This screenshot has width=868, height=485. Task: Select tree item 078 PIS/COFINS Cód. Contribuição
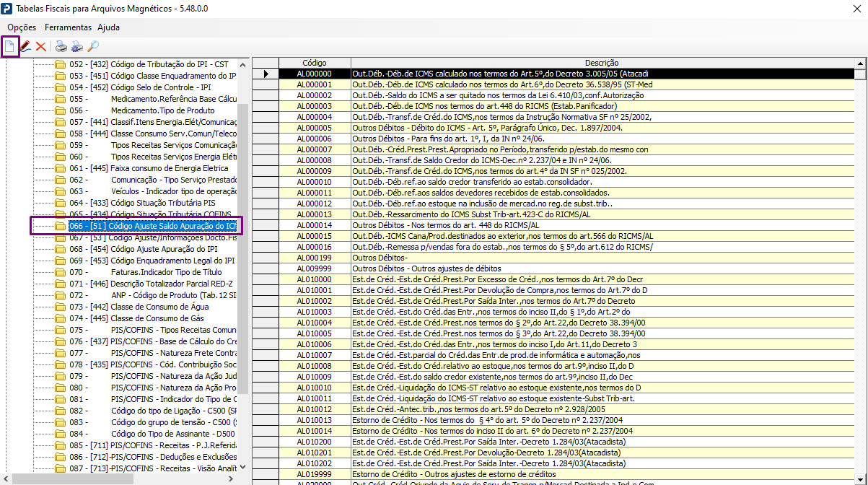click(x=152, y=364)
